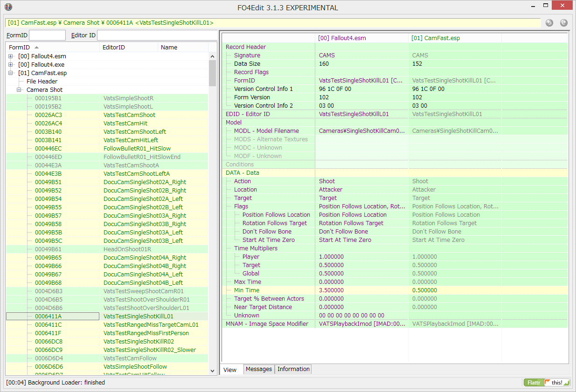
Task: Click the Version Control Info 1 label
Action: (264, 89)
